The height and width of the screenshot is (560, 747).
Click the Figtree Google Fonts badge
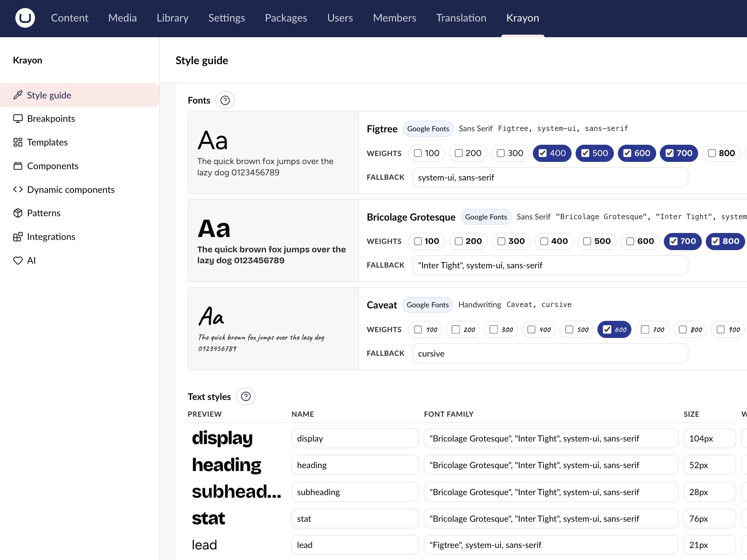click(x=428, y=129)
